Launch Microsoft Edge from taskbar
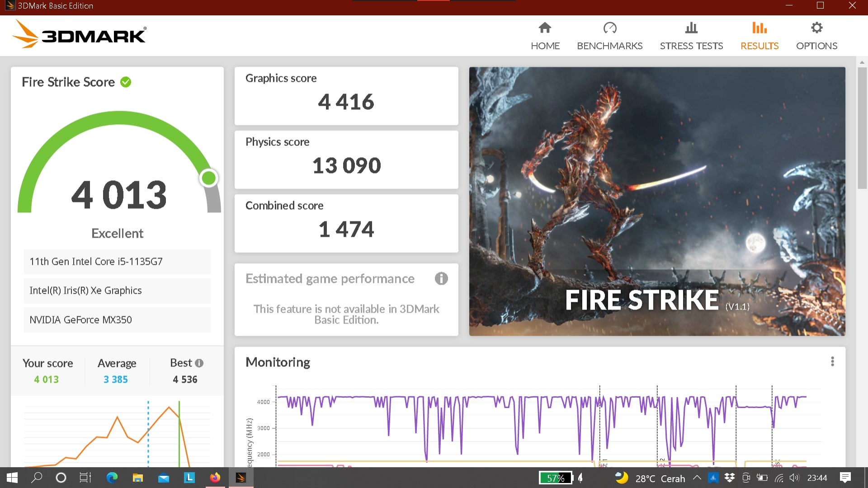 (112, 478)
